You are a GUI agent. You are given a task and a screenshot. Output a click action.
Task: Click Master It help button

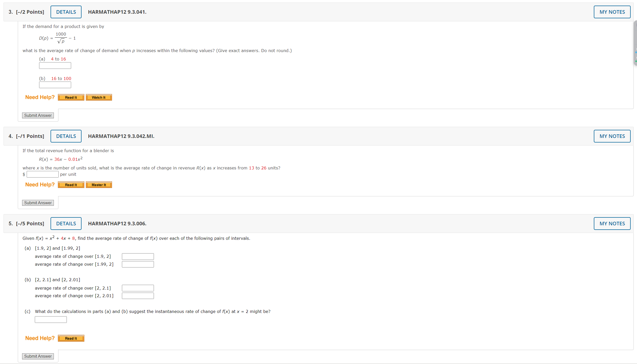[99, 185]
